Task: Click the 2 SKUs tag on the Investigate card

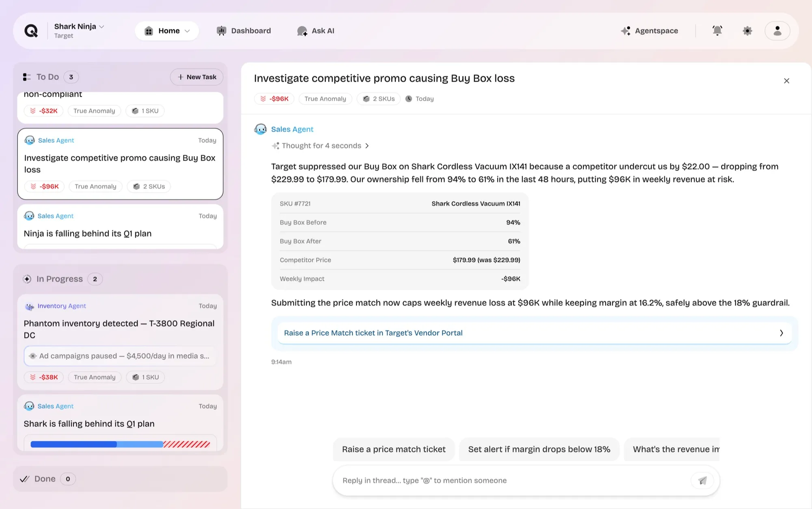Action: (x=149, y=186)
